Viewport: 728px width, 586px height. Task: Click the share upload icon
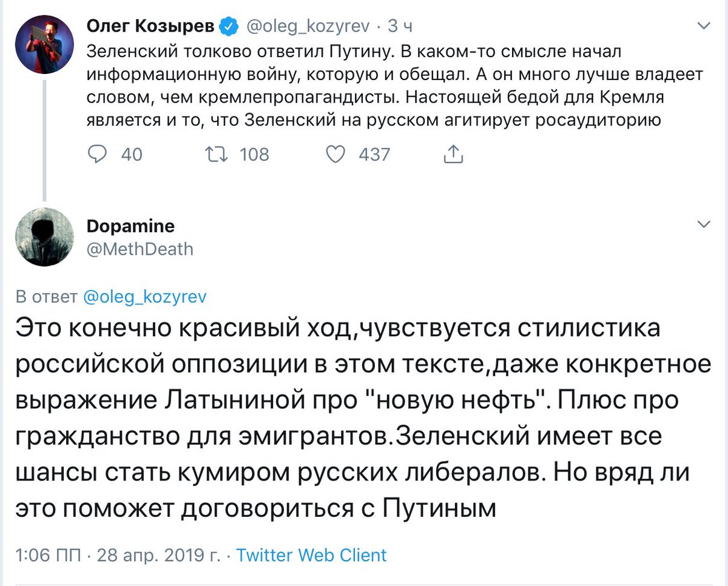tap(453, 154)
